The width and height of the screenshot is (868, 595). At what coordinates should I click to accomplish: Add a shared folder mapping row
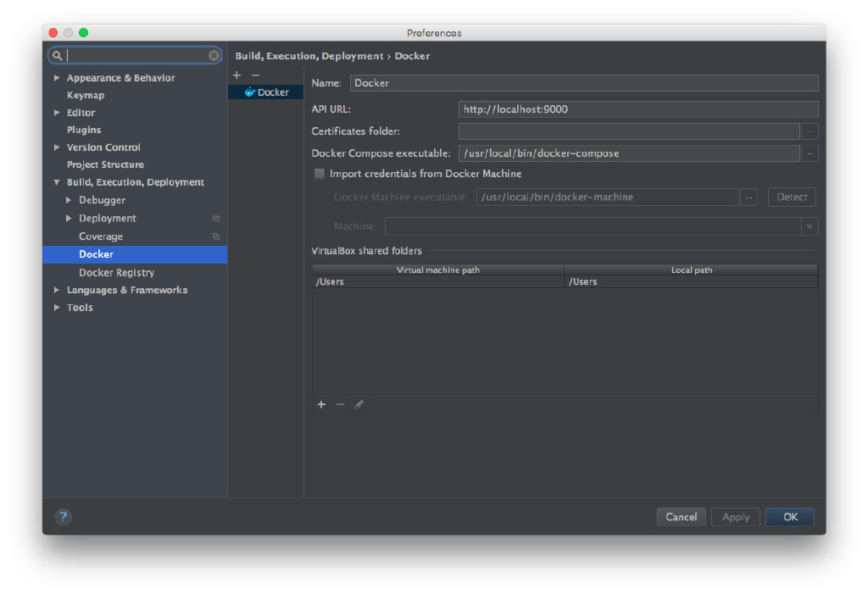tap(321, 404)
